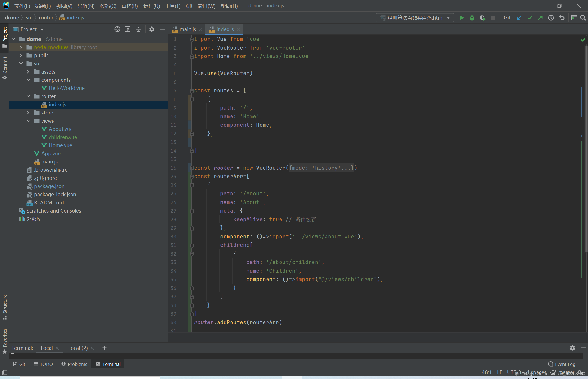Image resolution: width=588 pixels, height=379 pixels.
Task: Close the index.js editor tab
Action: tap(238, 29)
